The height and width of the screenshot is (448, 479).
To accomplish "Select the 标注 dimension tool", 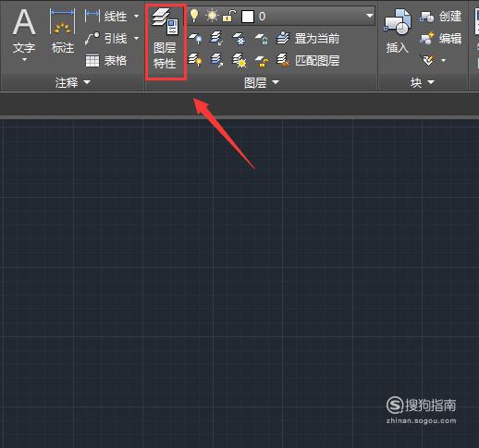I will 63,30.
